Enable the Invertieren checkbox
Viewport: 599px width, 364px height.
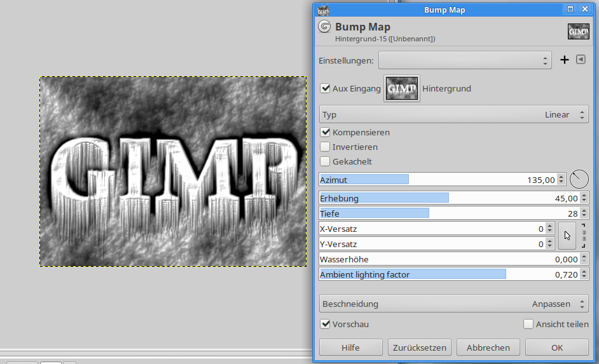[325, 147]
